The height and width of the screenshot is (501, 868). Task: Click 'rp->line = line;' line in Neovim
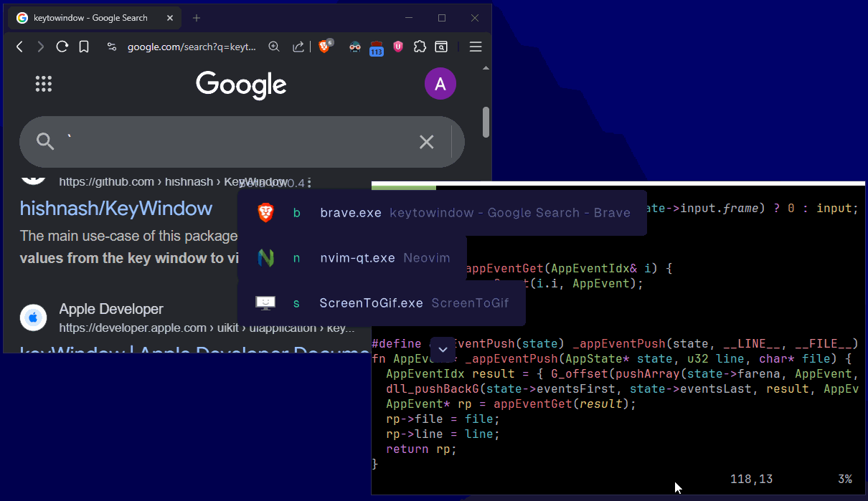(443, 434)
